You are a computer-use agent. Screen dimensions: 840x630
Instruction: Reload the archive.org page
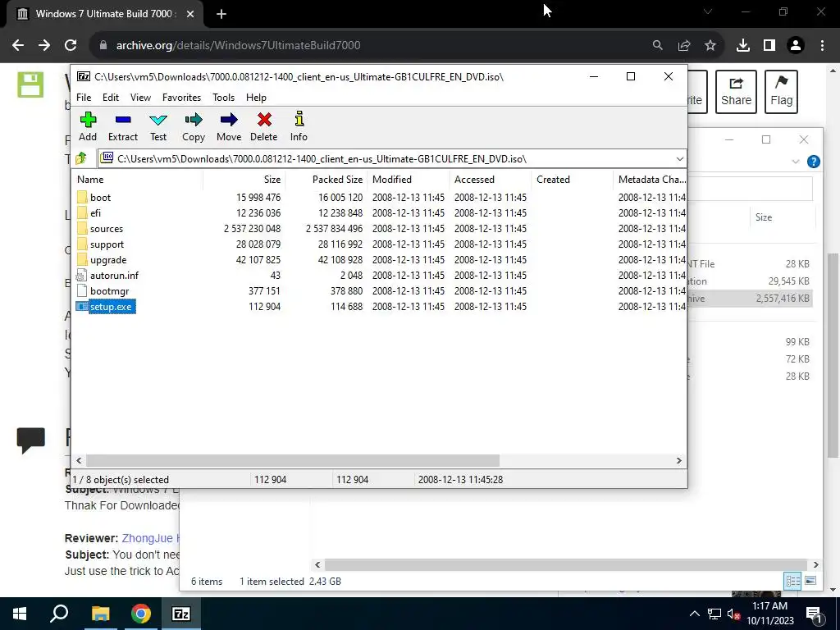pos(71,46)
